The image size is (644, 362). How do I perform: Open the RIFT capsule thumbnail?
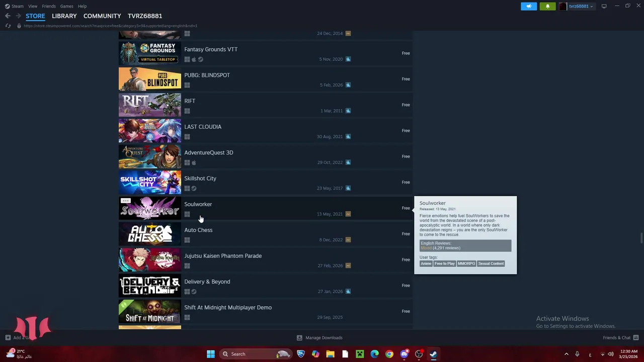[x=150, y=105]
